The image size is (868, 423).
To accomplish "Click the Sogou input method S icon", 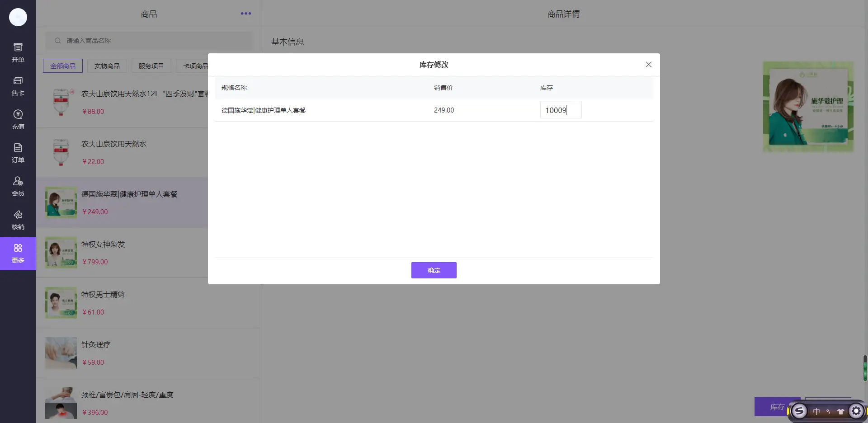I will pos(799,411).
